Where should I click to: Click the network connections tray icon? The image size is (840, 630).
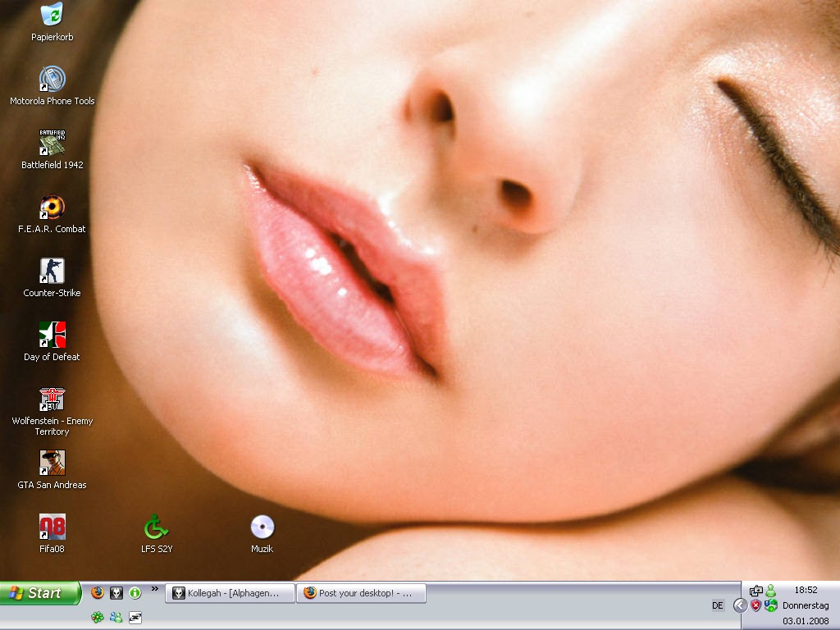tap(756, 591)
